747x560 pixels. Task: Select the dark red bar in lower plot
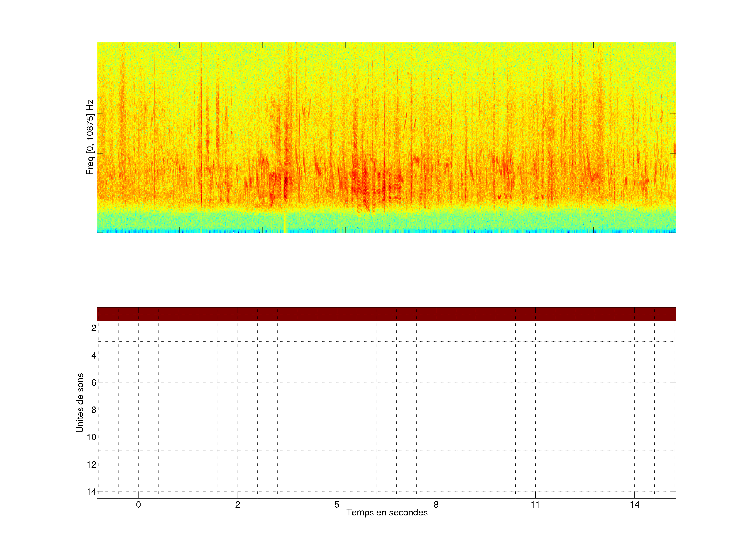[386, 314]
